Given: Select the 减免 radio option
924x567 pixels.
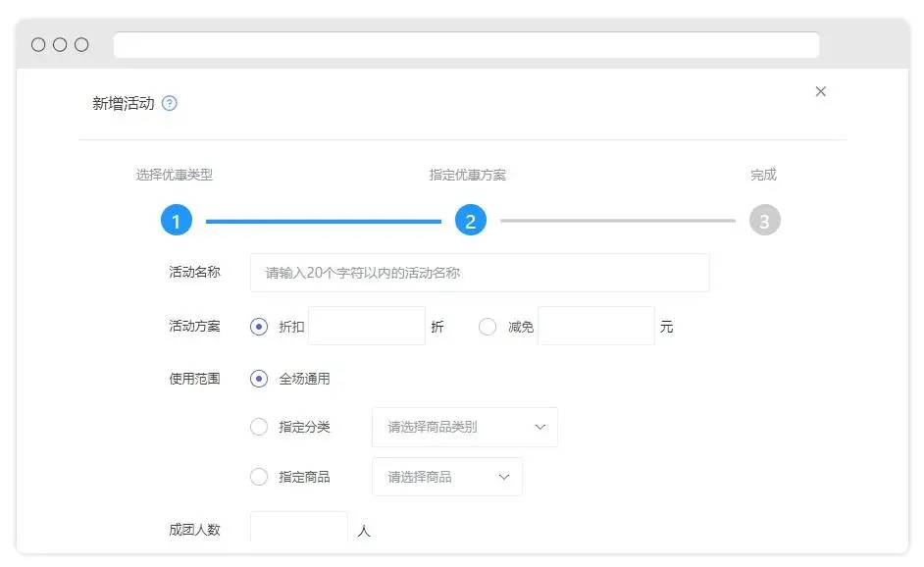Looking at the screenshot, I should click(488, 327).
